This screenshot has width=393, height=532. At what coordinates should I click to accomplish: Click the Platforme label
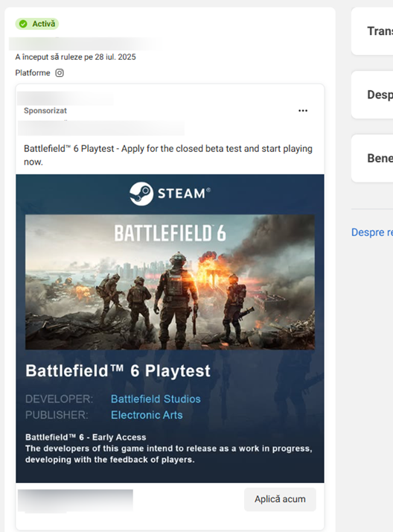pyautogui.click(x=33, y=73)
